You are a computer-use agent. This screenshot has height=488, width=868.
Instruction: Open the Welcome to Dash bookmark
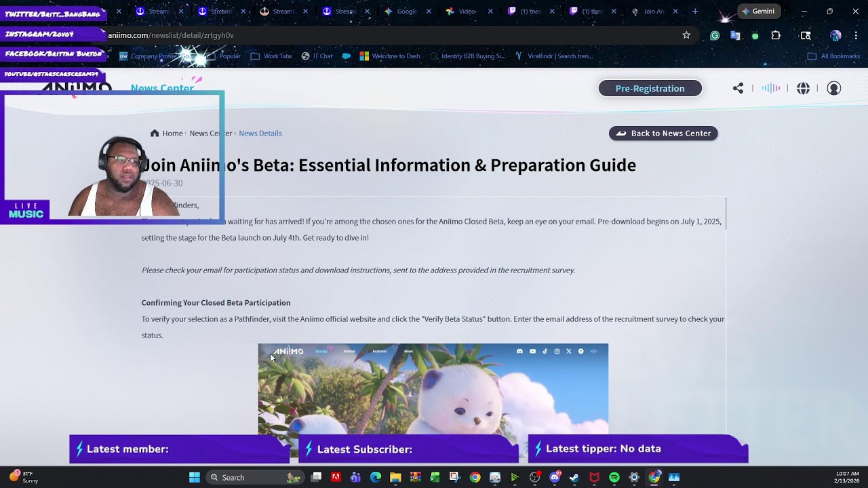click(x=390, y=56)
